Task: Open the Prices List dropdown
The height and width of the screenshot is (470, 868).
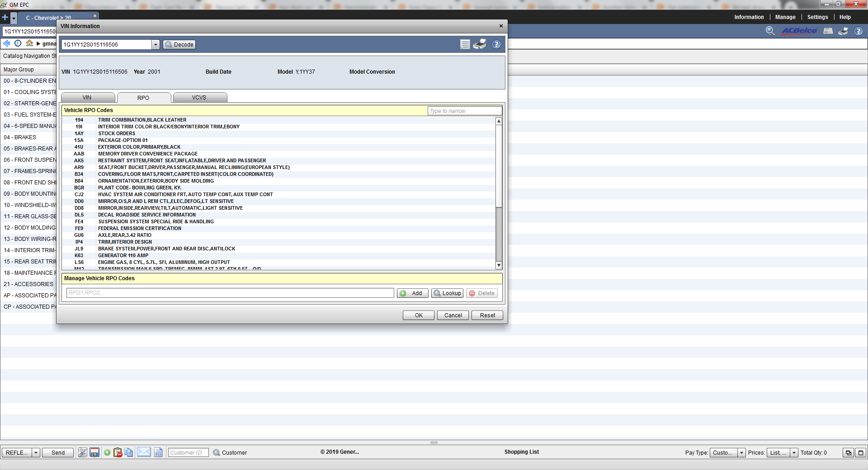Action: point(794,452)
